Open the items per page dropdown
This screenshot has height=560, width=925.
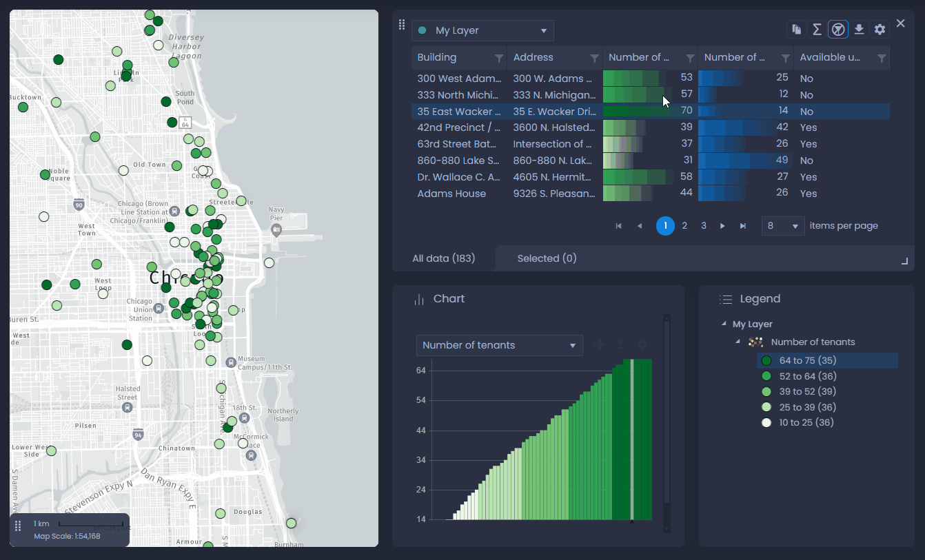pyautogui.click(x=783, y=226)
